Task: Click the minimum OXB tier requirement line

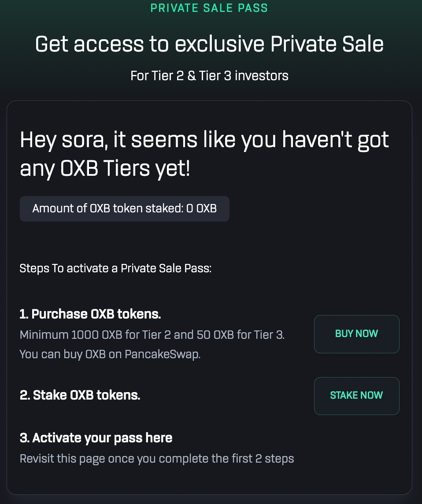Action: click(x=152, y=334)
